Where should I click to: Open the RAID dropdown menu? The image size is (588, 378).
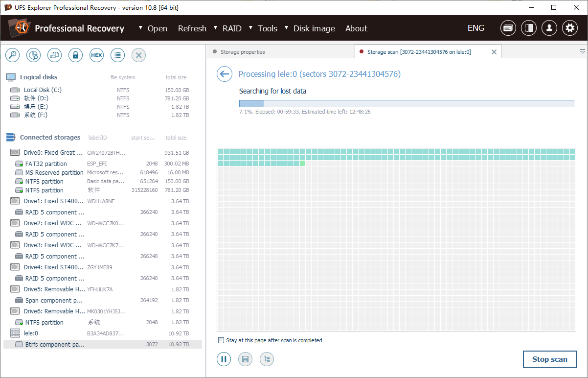click(x=227, y=28)
